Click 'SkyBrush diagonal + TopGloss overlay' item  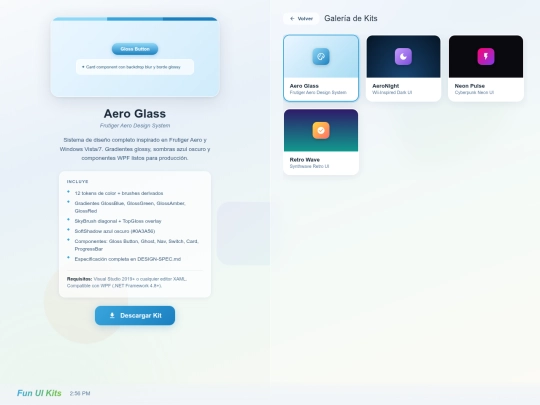click(x=118, y=221)
